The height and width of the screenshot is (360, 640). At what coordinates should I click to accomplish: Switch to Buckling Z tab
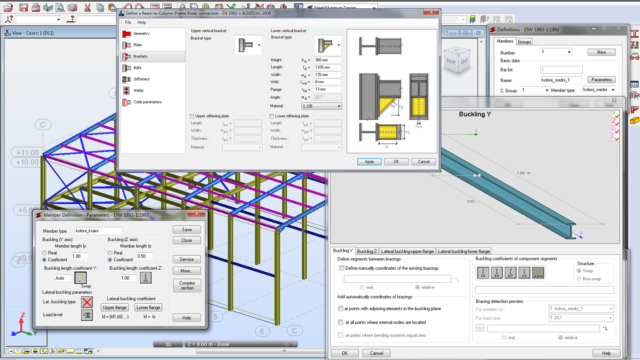[367, 251]
